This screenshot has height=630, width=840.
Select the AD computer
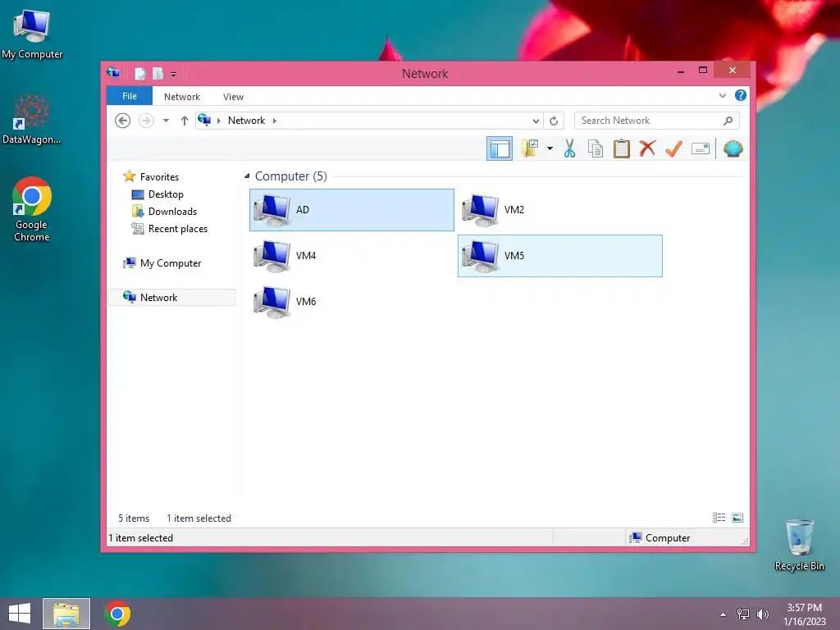351,210
